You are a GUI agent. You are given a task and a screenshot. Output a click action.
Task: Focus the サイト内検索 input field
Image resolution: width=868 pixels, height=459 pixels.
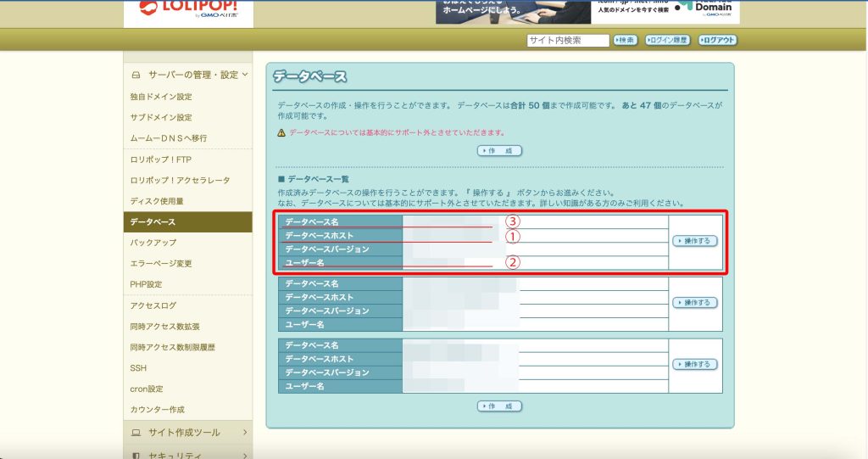[567, 41]
